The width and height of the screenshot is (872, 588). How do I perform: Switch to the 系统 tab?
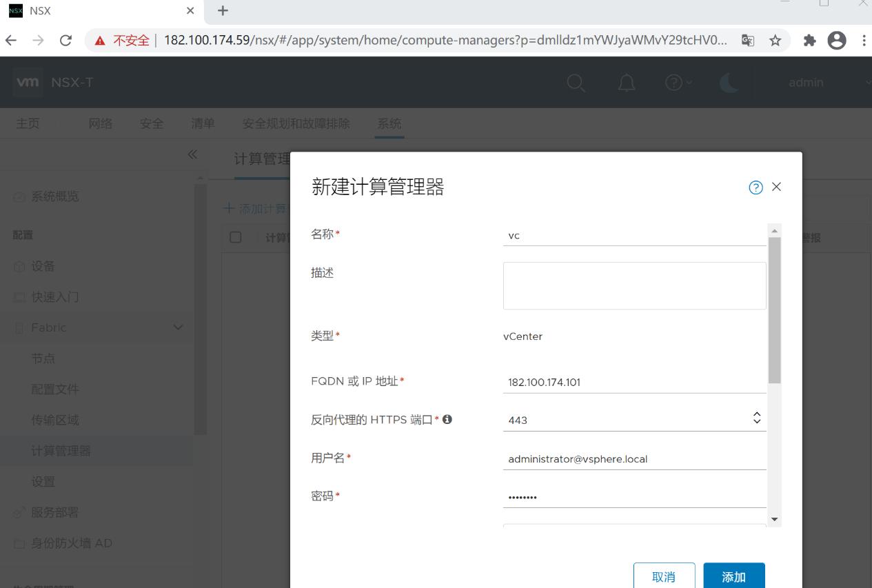click(x=389, y=124)
